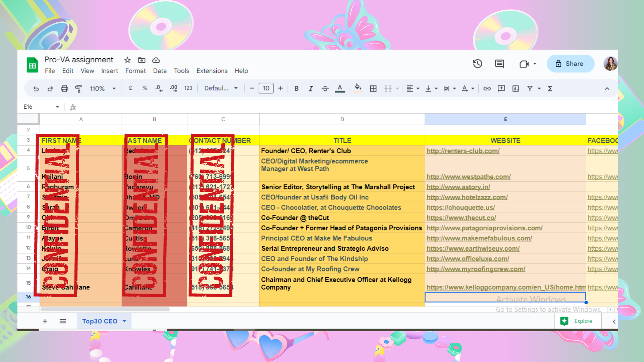
Task: Open the renters-club.com link
Action: click(x=463, y=151)
